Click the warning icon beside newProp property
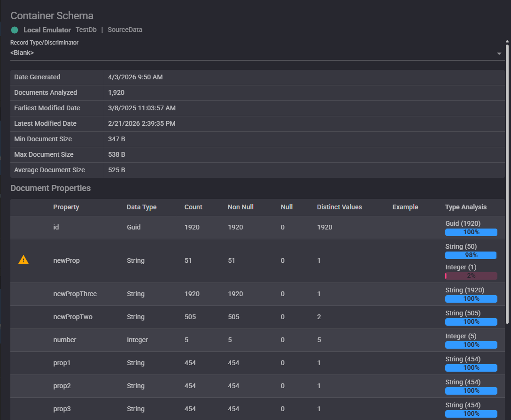The height and width of the screenshot is (420, 511). (x=23, y=259)
